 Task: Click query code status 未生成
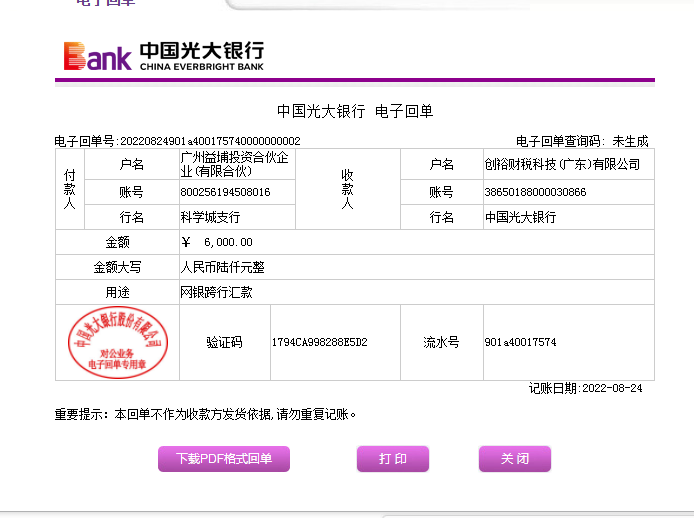[x=630, y=141]
